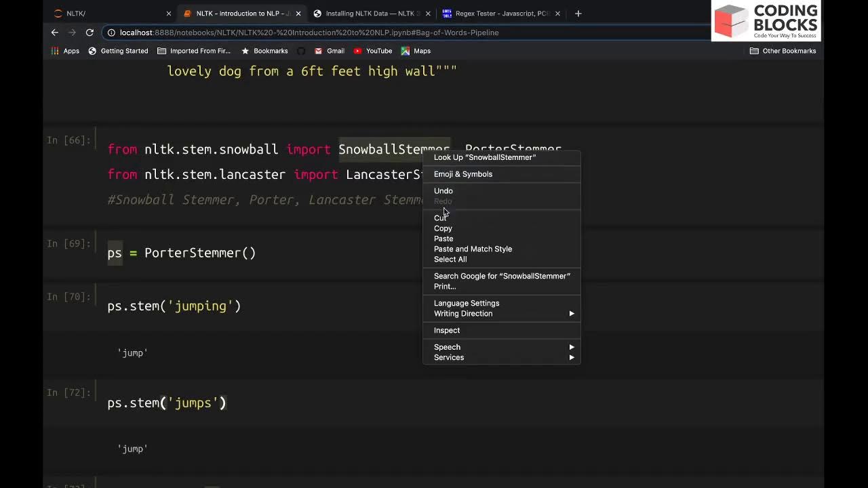This screenshot has height=488, width=868.
Task: Click the "lovely dog from a 6ft" text line
Action: (x=312, y=70)
